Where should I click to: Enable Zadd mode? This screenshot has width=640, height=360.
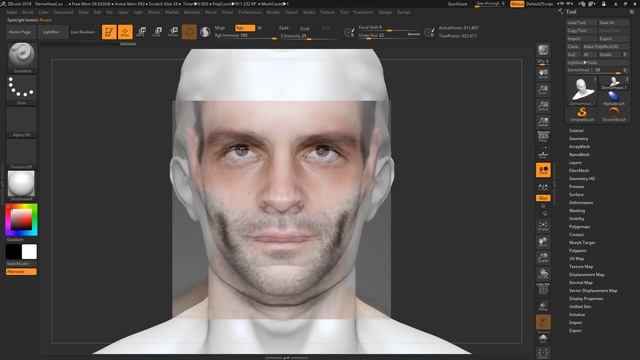[x=283, y=28]
